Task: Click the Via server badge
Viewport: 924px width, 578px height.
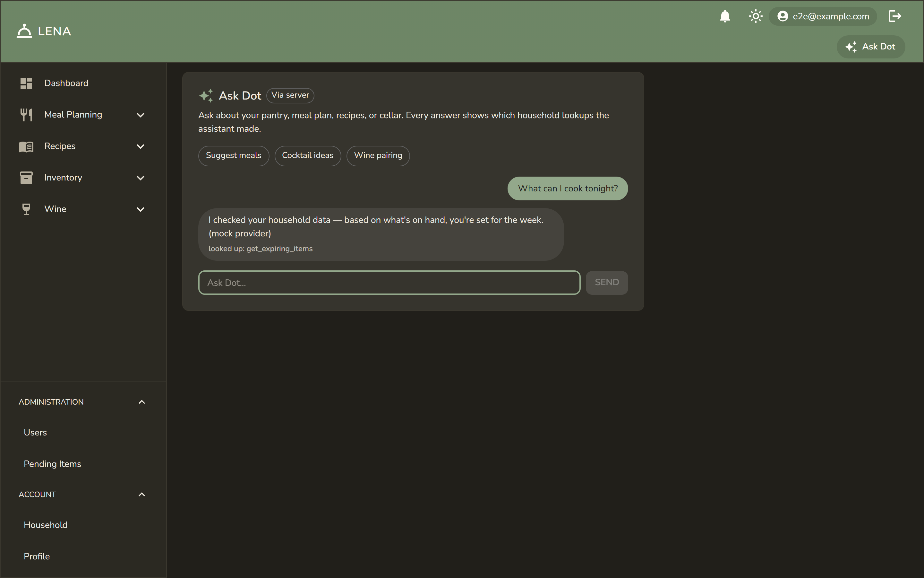Action: coord(290,95)
